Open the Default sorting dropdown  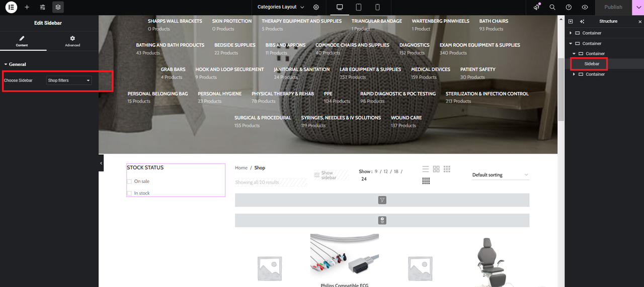(x=500, y=175)
